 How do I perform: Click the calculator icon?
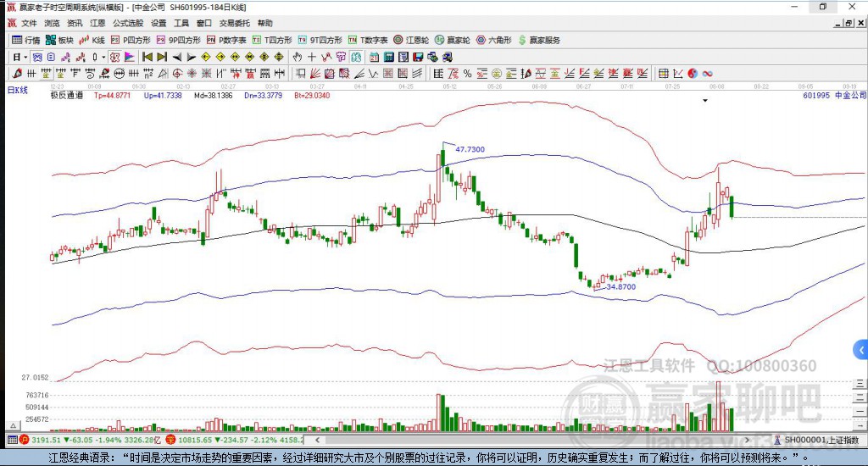click(x=388, y=57)
